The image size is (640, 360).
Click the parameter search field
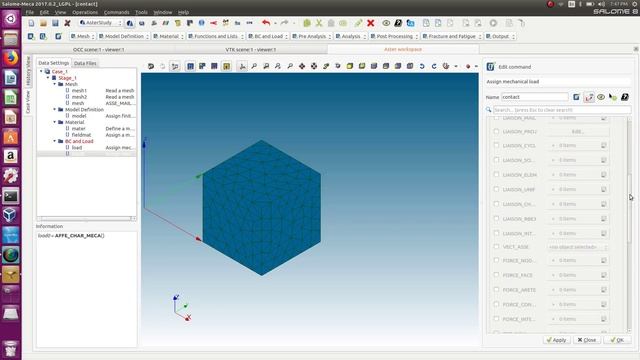coord(562,110)
